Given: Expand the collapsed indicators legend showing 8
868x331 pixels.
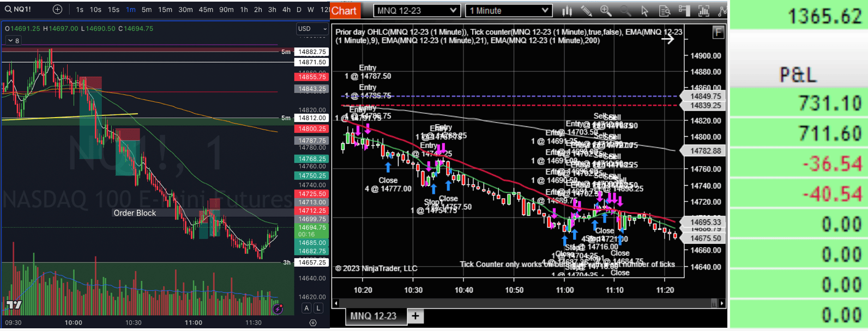Looking at the screenshot, I should (x=14, y=40).
